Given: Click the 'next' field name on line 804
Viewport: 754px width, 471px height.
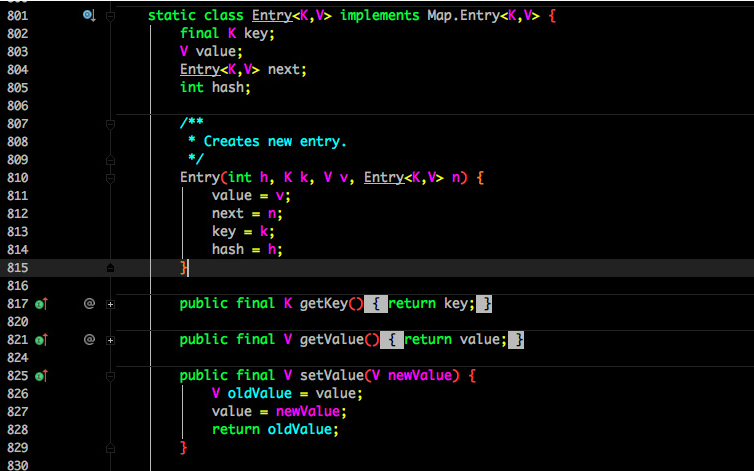Looking at the screenshot, I should pos(284,70).
